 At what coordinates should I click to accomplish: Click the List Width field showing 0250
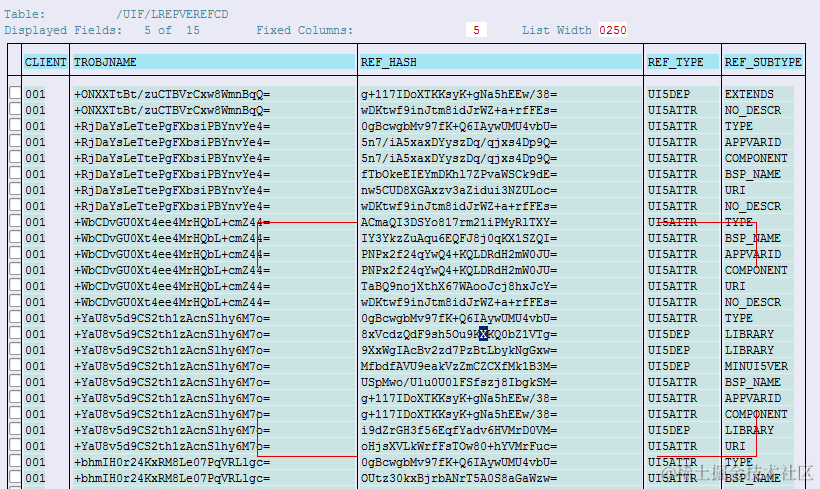coord(612,30)
